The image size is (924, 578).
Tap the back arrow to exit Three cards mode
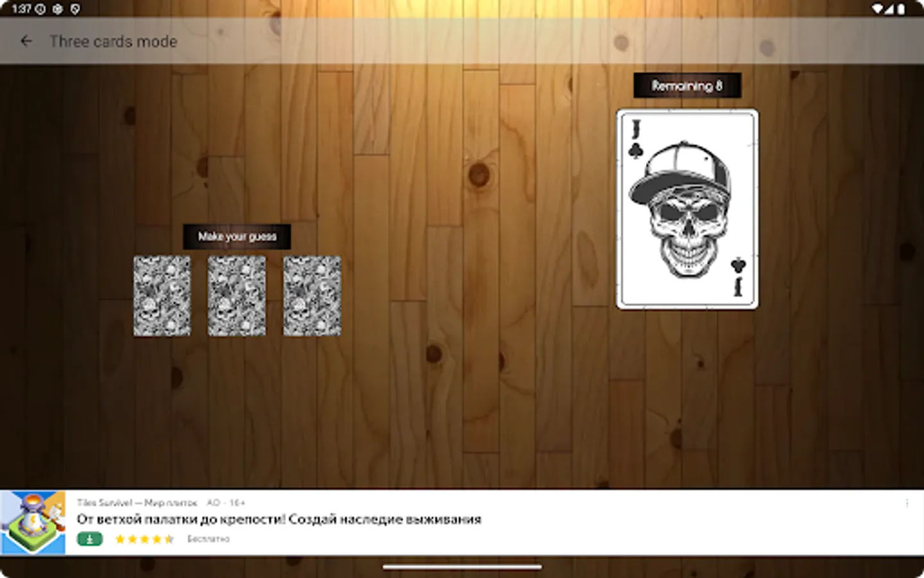pyautogui.click(x=26, y=41)
